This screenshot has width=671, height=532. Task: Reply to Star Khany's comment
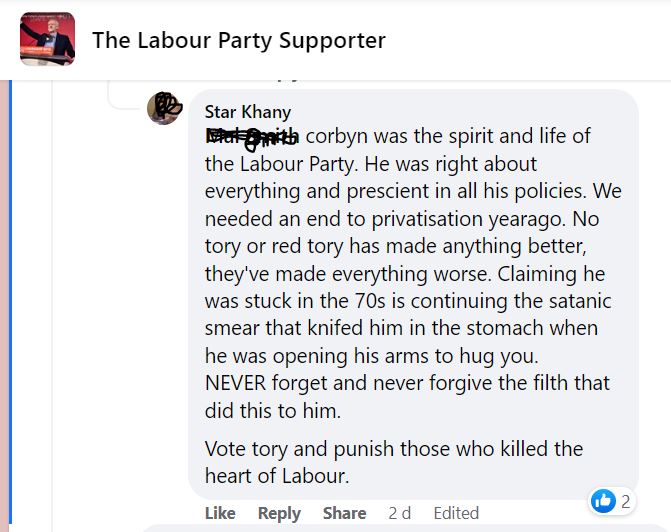pyautogui.click(x=279, y=513)
